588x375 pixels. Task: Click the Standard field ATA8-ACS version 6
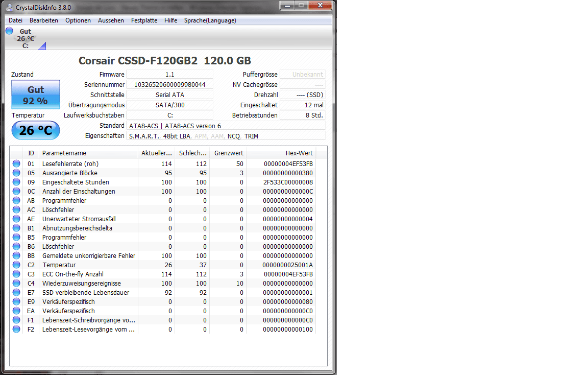click(226, 126)
